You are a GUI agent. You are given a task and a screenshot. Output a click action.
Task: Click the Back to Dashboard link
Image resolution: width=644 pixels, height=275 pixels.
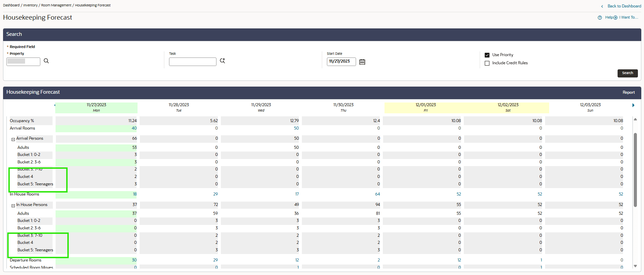pos(624,6)
